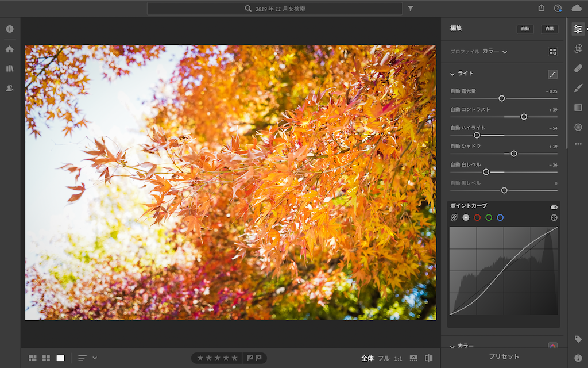Screen dimensions: 588x368
Task: Click the 白レベル whites slider handle
Action: (486, 172)
